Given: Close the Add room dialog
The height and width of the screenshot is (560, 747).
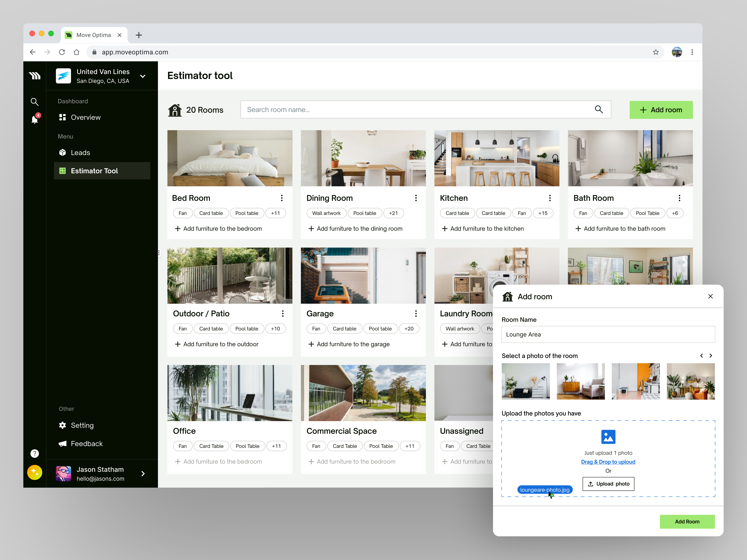Looking at the screenshot, I should click(711, 296).
